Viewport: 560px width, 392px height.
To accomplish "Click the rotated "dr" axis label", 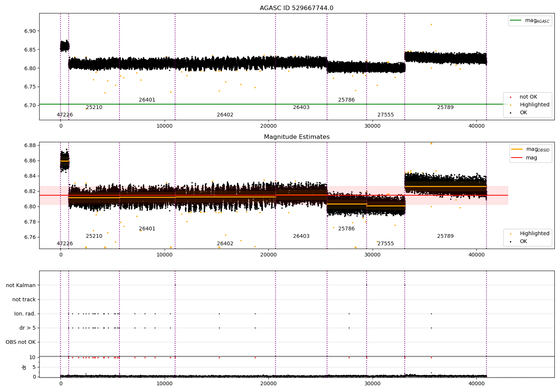I will tap(24, 367).
